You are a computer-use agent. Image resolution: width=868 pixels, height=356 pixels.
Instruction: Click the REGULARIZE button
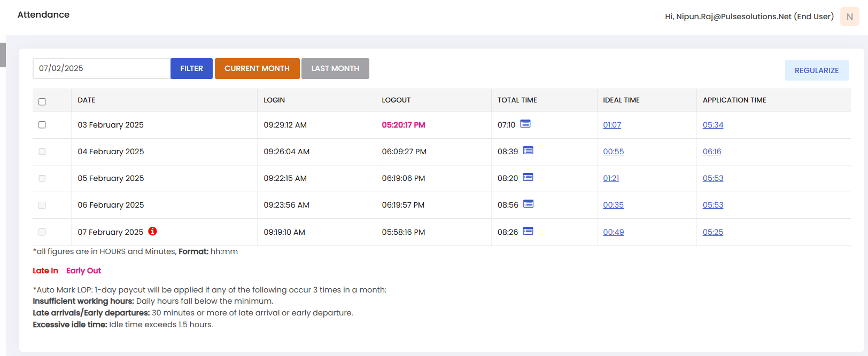[816, 70]
